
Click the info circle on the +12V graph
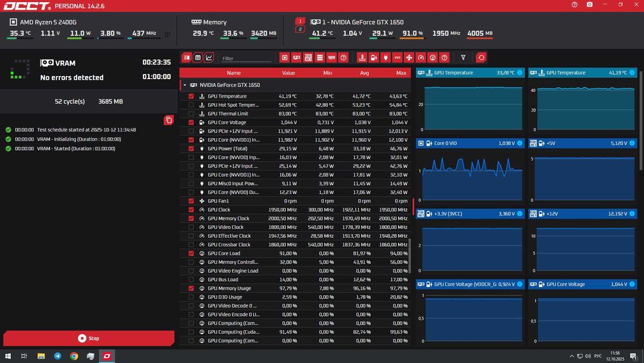pos(632,214)
